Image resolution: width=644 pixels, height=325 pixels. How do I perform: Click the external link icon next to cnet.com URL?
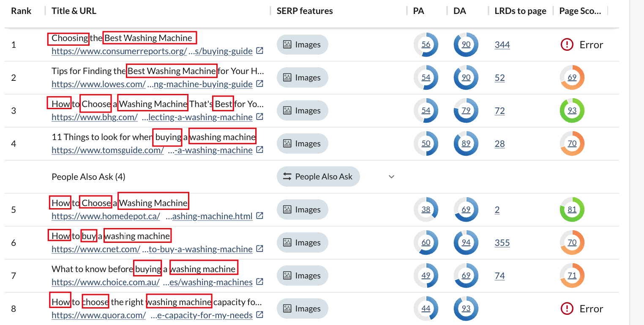tap(259, 249)
